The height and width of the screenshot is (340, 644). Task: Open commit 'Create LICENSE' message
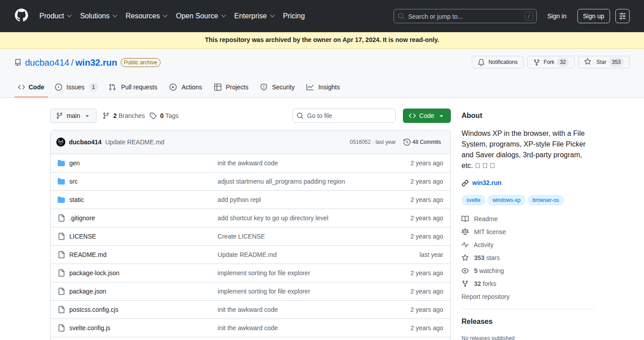coord(241,236)
